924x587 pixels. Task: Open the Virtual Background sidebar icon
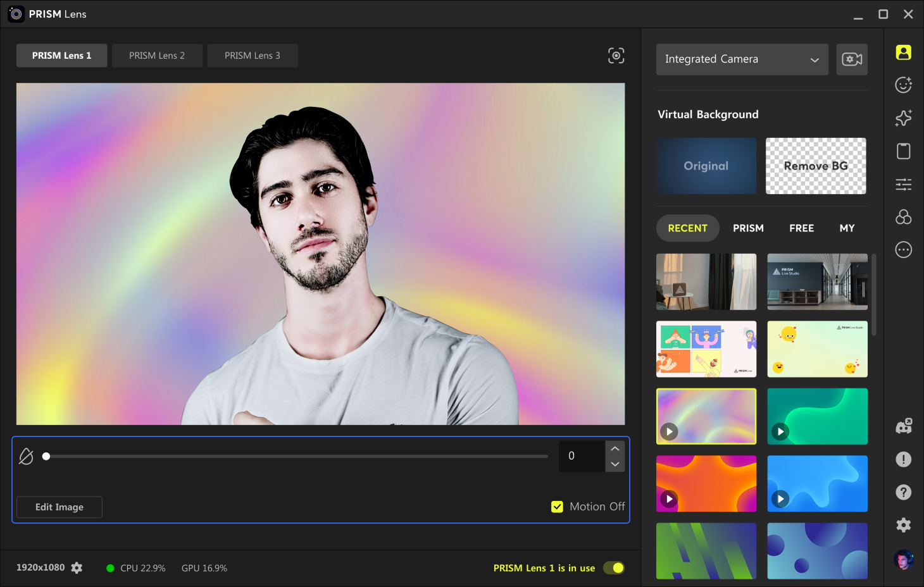click(x=903, y=53)
